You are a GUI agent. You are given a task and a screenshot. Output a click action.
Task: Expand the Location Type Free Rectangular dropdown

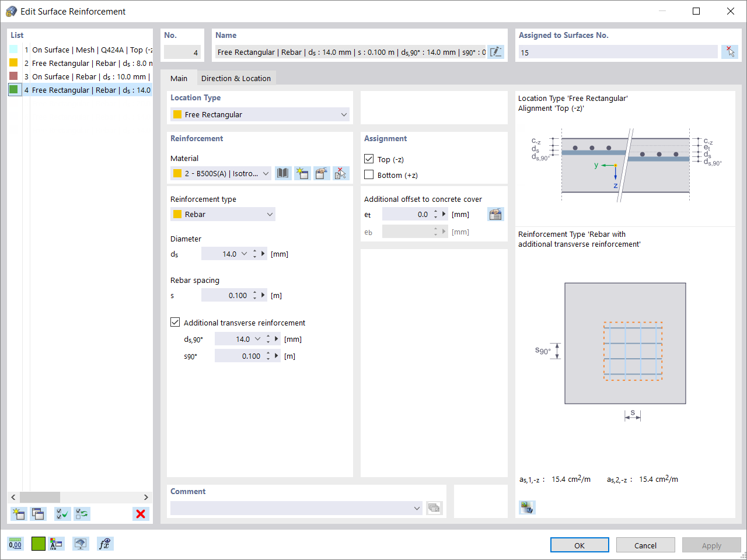260,114
